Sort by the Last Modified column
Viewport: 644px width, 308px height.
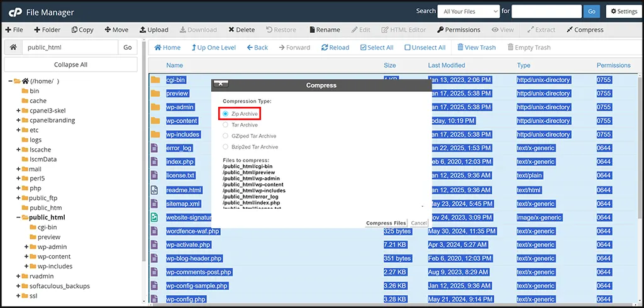447,65
